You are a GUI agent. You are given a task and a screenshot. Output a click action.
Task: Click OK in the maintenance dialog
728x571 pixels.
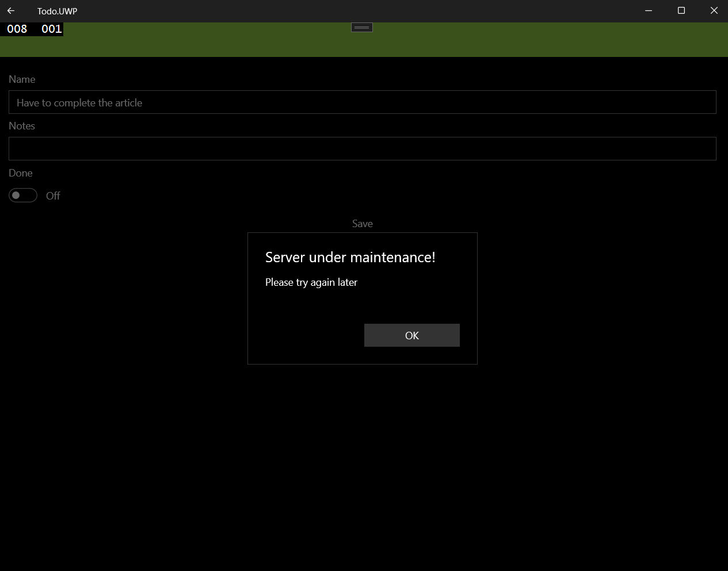point(412,335)
